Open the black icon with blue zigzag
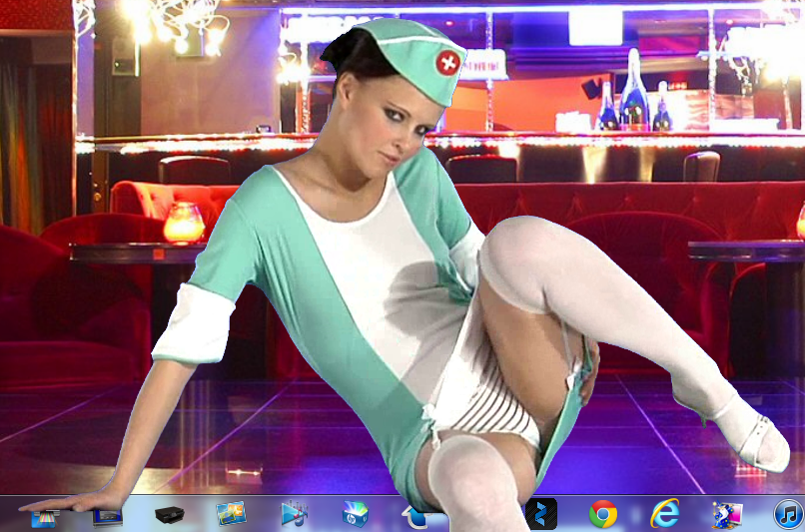Screen dimensions: 805x532 point(541,514)
